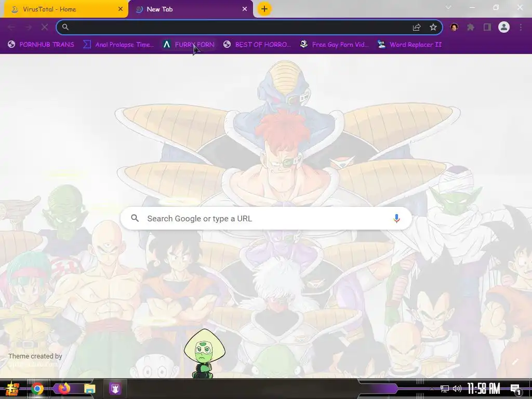The width and height of the screenshot is (532, 399).
Task: Open the Chrome three-dot menu
Action: (521, 27)
